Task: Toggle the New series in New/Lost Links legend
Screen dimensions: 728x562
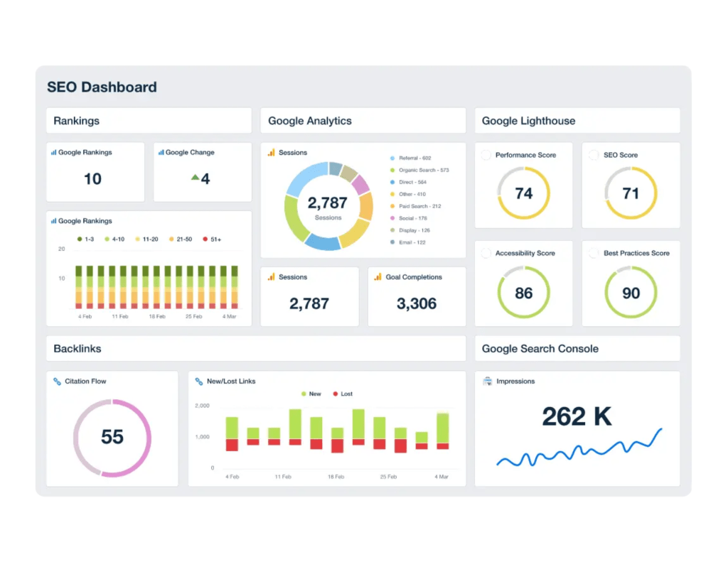Action: tap(310, 394)
